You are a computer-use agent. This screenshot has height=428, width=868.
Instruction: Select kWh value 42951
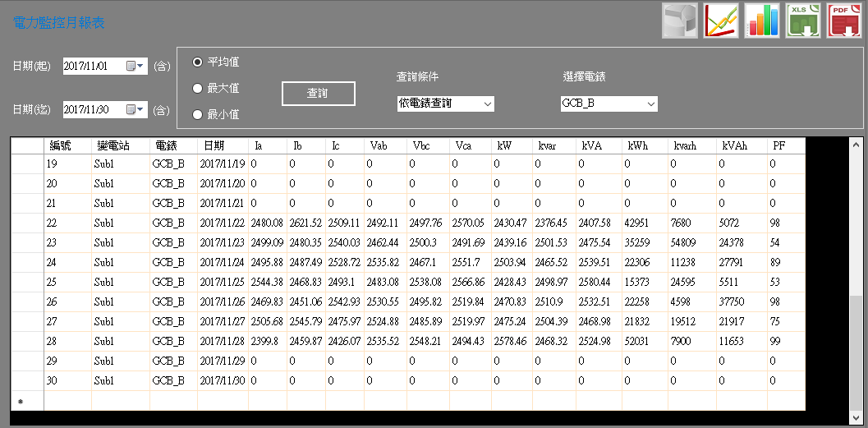pyautogui.click(x=645, y=223)
